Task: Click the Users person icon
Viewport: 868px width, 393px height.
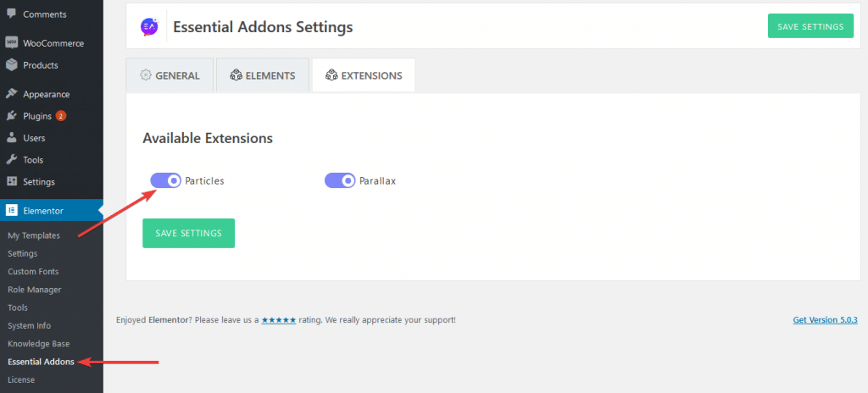Action: pos(11,138)
